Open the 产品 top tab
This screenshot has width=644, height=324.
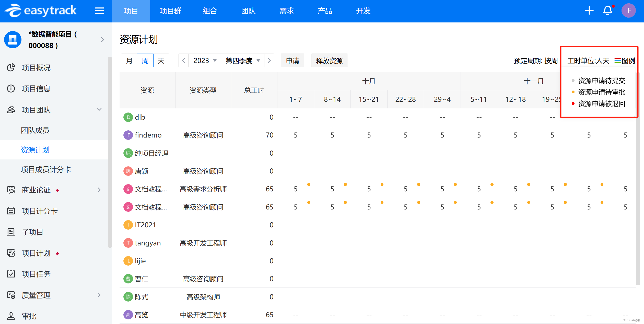point(325,11)
